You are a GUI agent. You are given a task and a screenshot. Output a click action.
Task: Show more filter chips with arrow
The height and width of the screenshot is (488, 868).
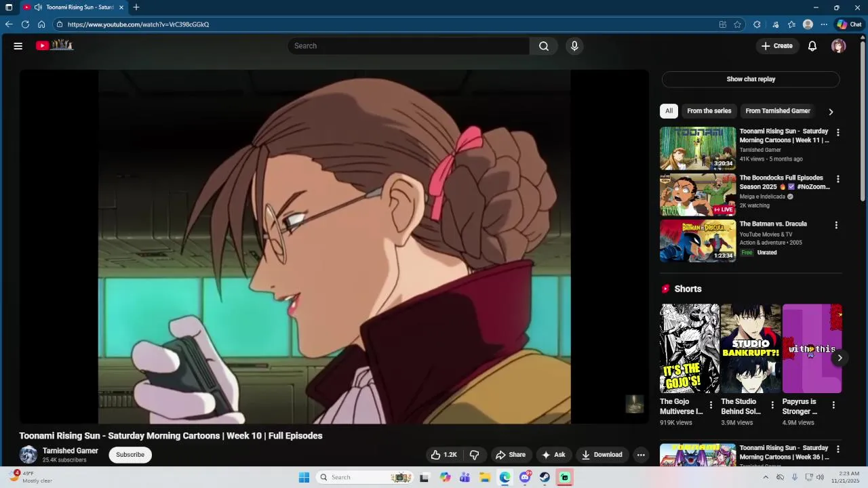click(831, 112)
